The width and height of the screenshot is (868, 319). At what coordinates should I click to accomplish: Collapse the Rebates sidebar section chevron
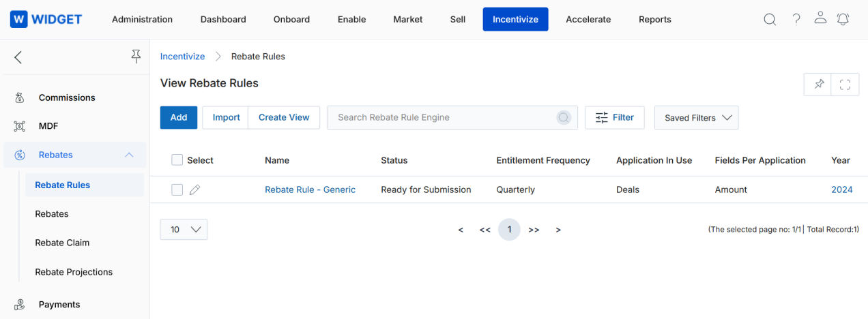(129, 155)
